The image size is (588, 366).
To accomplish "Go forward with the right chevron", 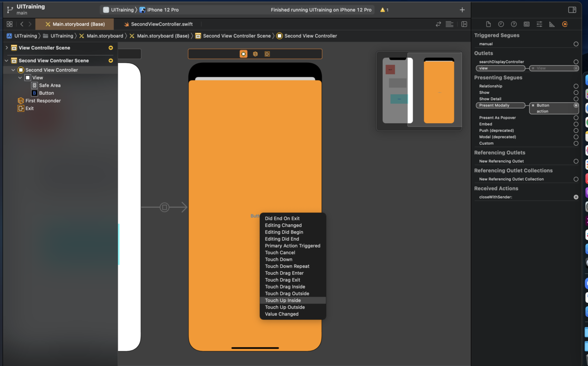I will coord(30,24).
